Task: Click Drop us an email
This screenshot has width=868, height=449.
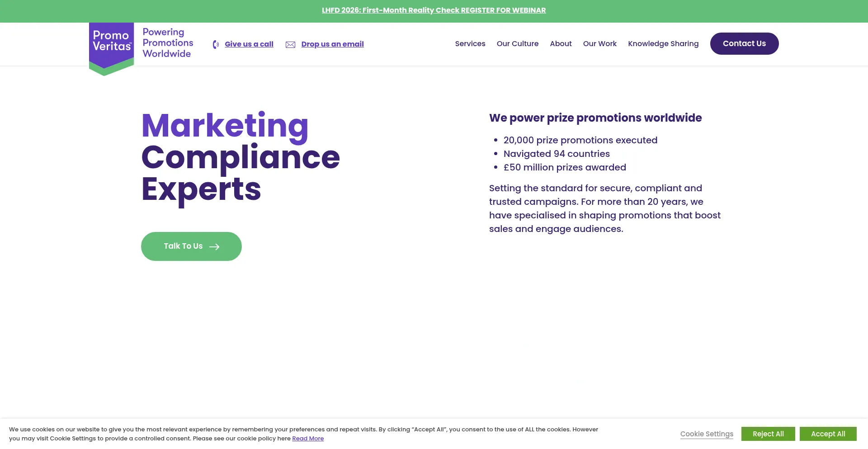Action: tap(332, 44)
